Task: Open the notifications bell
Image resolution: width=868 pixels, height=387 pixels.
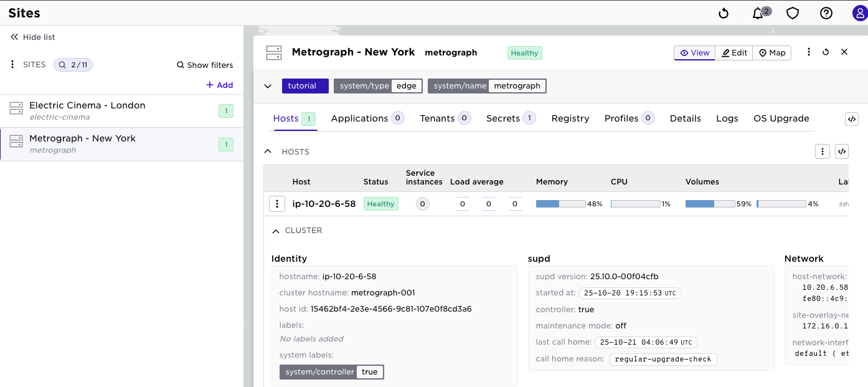Action: tap(758, 13)
